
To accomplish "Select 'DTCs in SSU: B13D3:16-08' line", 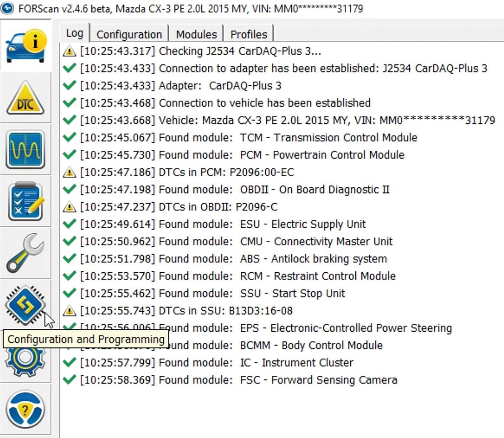I will click(x=186, y=311).
